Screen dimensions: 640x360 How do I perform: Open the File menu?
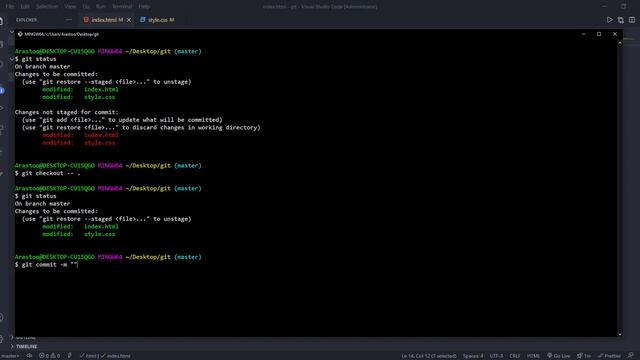coord(10,7)
